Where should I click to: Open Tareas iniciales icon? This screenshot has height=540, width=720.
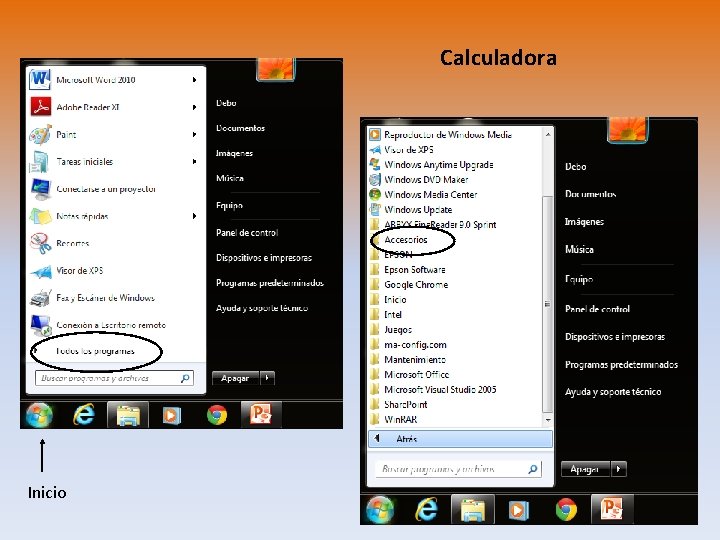(x=39, y=162)
